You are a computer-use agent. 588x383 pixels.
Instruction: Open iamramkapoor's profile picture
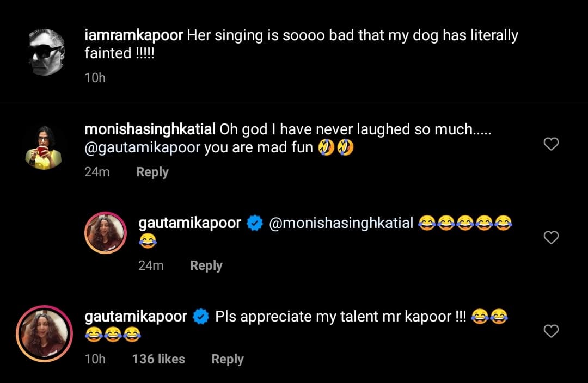47,53
